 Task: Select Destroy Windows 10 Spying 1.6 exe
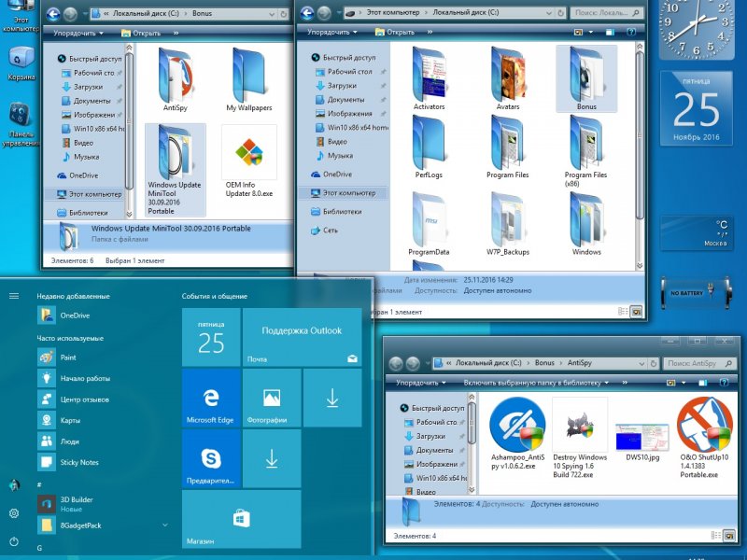(580, 438)
